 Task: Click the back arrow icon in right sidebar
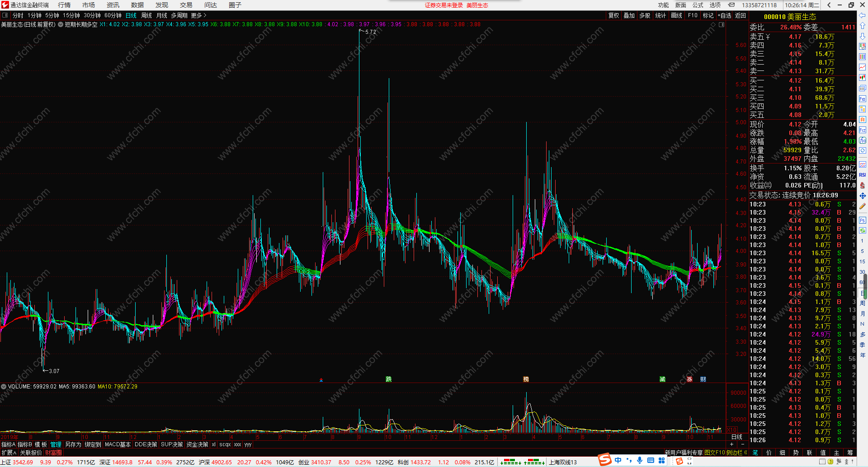[x=863, y=15]
